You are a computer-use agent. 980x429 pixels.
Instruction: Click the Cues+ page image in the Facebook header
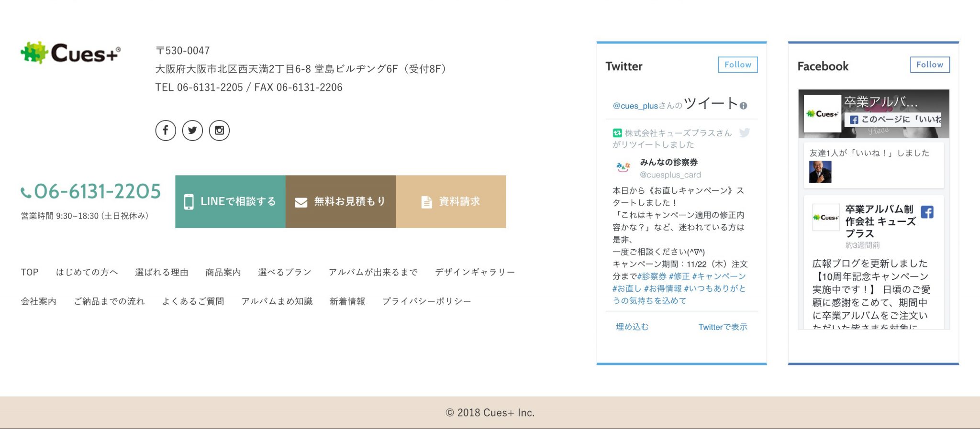click(x=822, y=114)
